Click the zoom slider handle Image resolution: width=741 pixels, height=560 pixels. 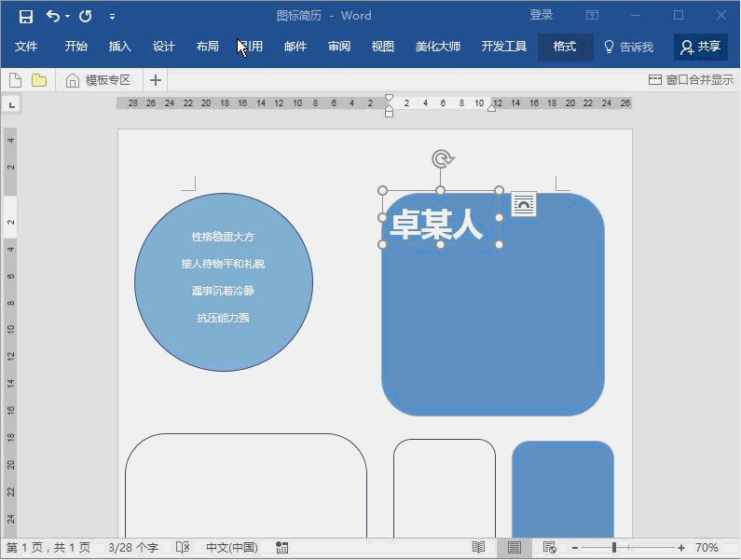coord(614,548)
